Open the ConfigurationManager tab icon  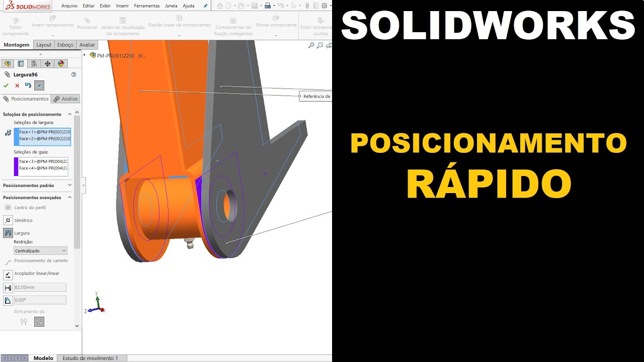pyautogui.click(x=34, y=64)
